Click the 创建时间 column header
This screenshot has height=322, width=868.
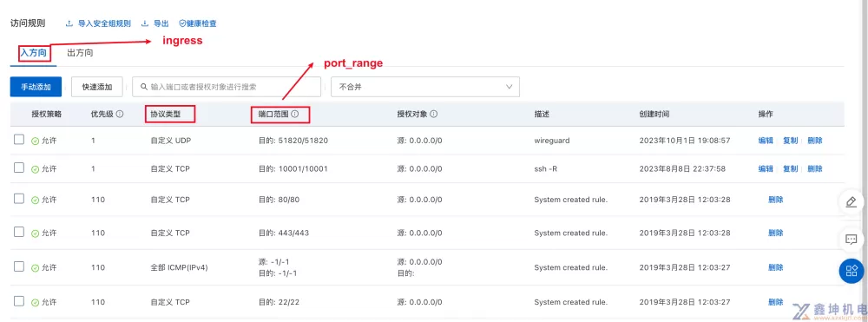point(654,114)
